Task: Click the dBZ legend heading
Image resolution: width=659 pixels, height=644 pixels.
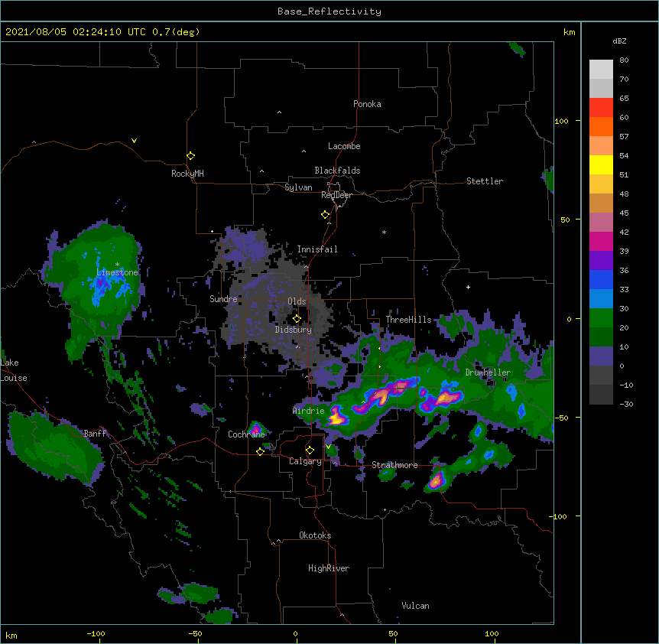Action: (x=619, y=41)
